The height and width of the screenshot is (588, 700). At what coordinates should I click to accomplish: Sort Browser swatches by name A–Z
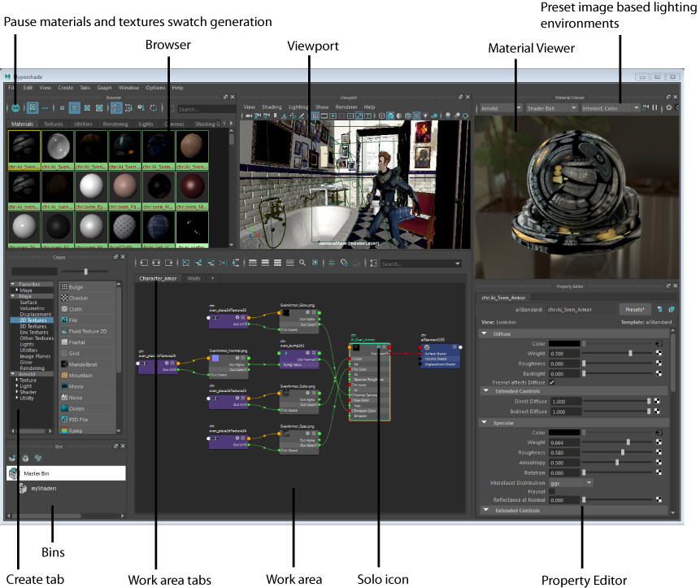tap(116, 108)
